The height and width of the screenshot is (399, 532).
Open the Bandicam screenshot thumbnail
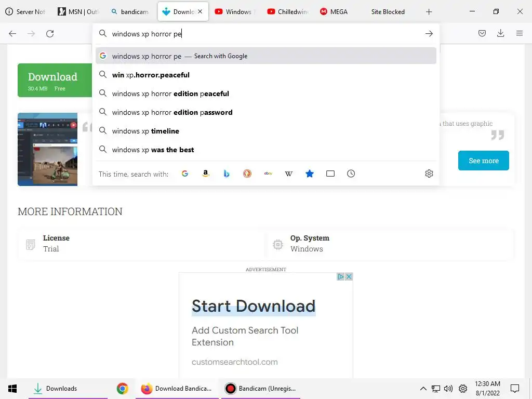47,149
